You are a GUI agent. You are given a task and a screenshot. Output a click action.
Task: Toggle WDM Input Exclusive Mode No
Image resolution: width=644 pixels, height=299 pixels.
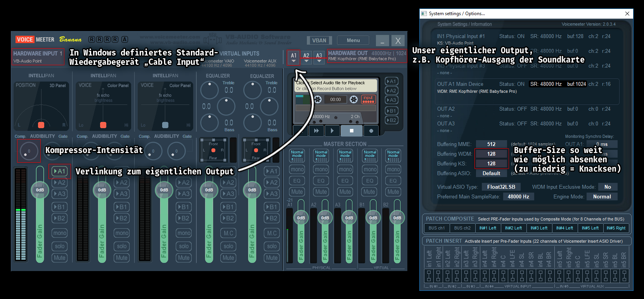[x=608, y=187]
